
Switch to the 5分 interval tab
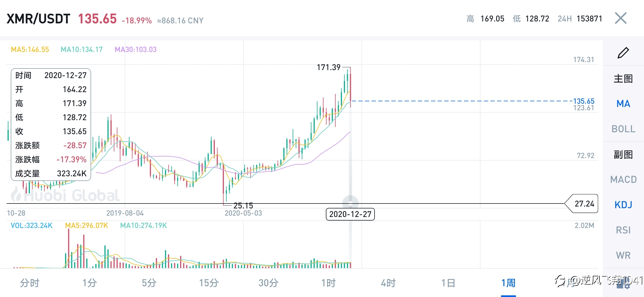tap(149, 283)
